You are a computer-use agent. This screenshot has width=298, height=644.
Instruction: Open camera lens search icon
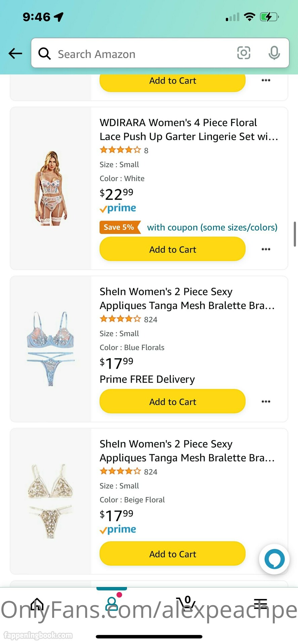click(244, 53)
